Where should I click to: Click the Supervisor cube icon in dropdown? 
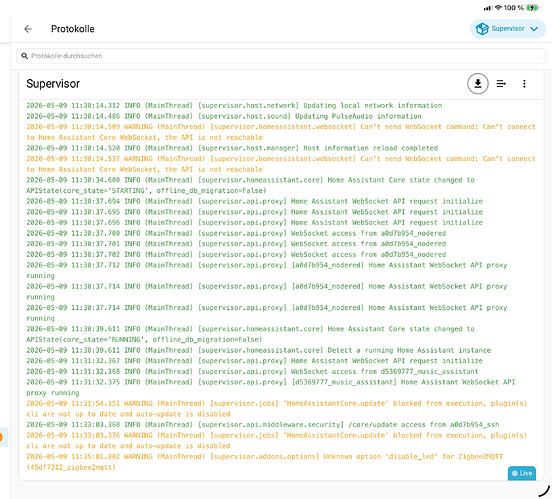pos(482,29)
